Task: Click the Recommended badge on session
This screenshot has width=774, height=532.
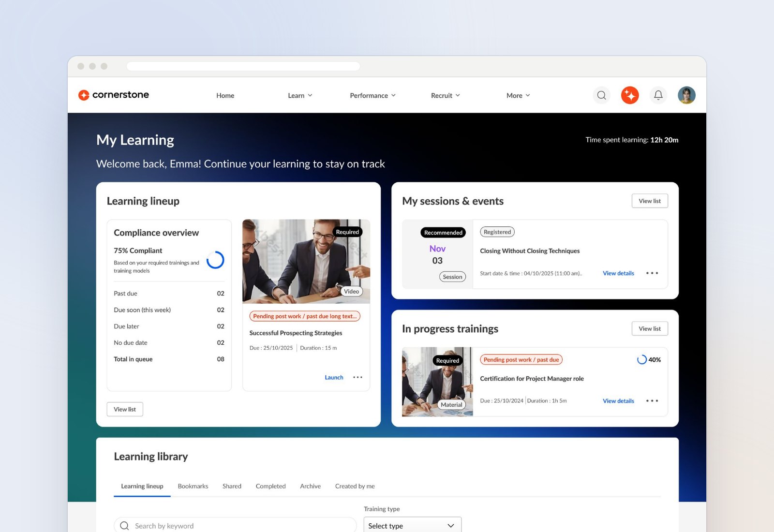Action: point(443,233)
